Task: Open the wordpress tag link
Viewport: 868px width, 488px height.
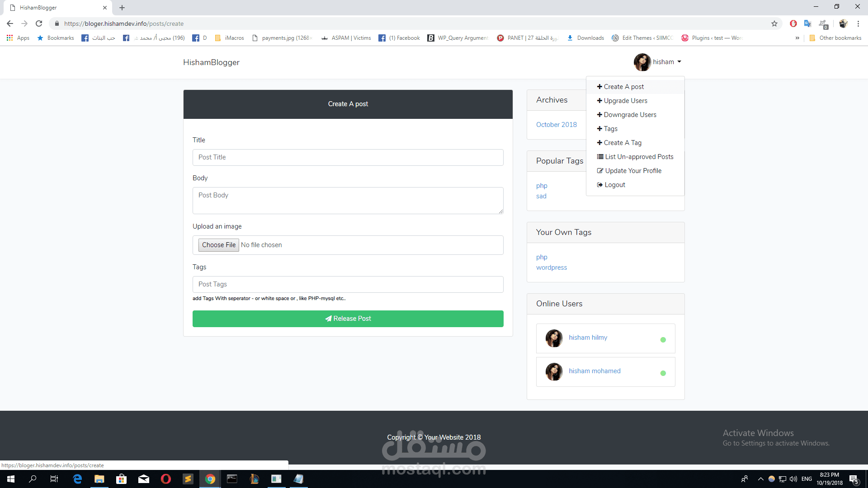Action: (x=551, y=267)
